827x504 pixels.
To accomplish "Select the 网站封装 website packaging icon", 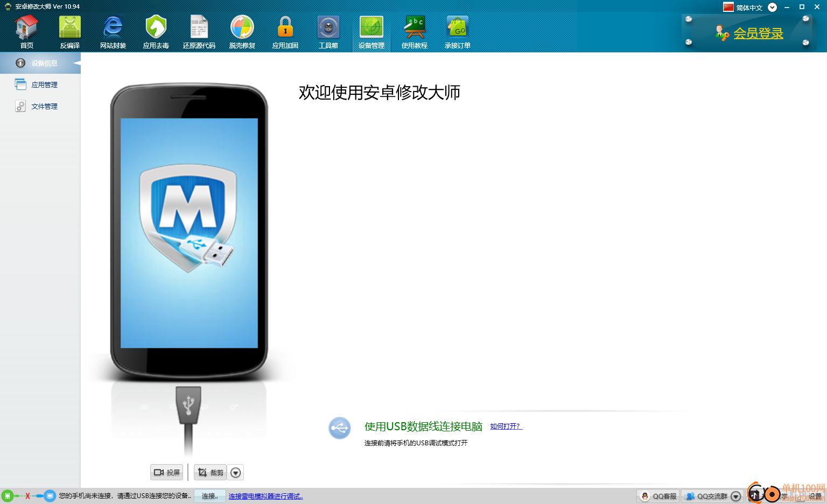I will tap(113, 32).
